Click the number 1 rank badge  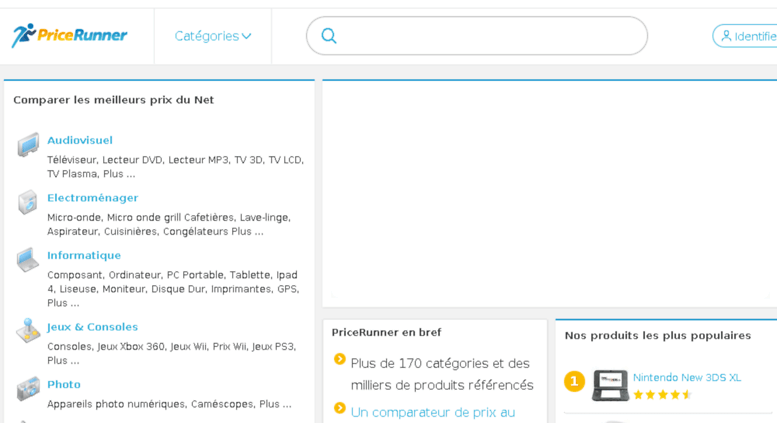(x=574, y=381)
